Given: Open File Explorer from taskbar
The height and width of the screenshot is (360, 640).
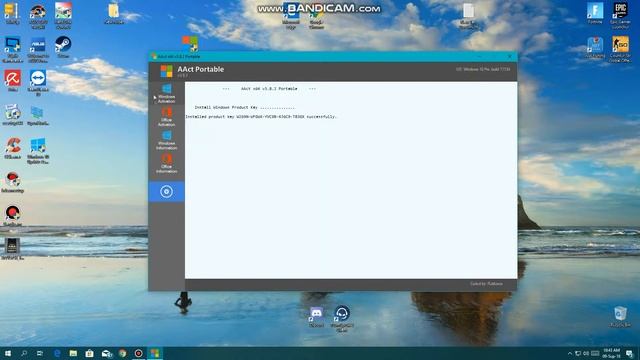Looking at the screenshot, I should [73, 353].
